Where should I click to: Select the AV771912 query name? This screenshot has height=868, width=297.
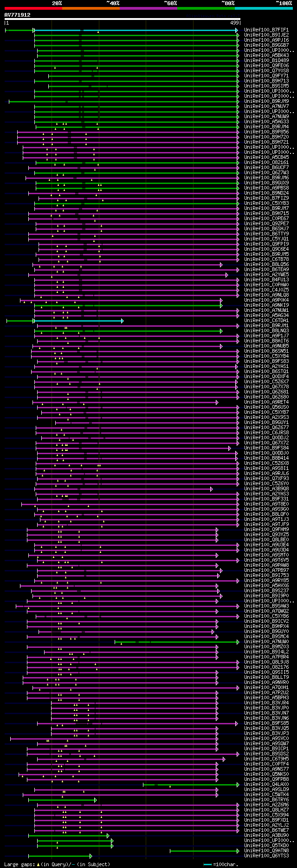click(x=18, y=15)
